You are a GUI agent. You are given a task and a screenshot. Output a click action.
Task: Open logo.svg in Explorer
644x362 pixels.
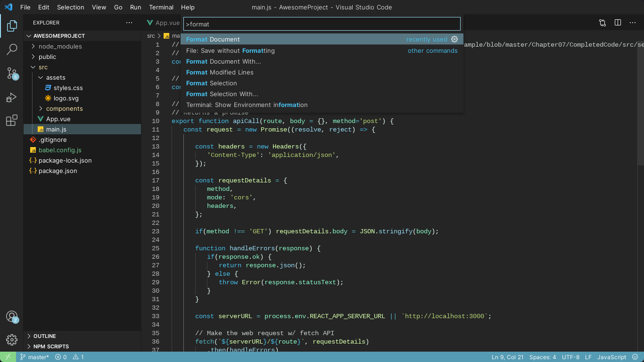[82, 98]
